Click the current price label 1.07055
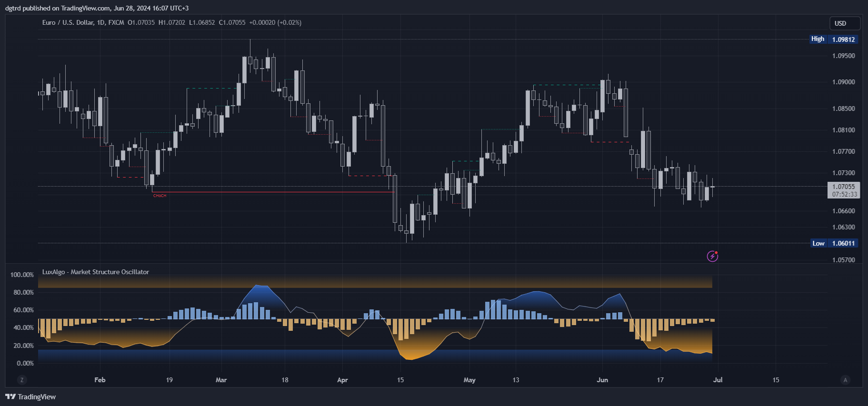The image size is (868, 406). 844,187
